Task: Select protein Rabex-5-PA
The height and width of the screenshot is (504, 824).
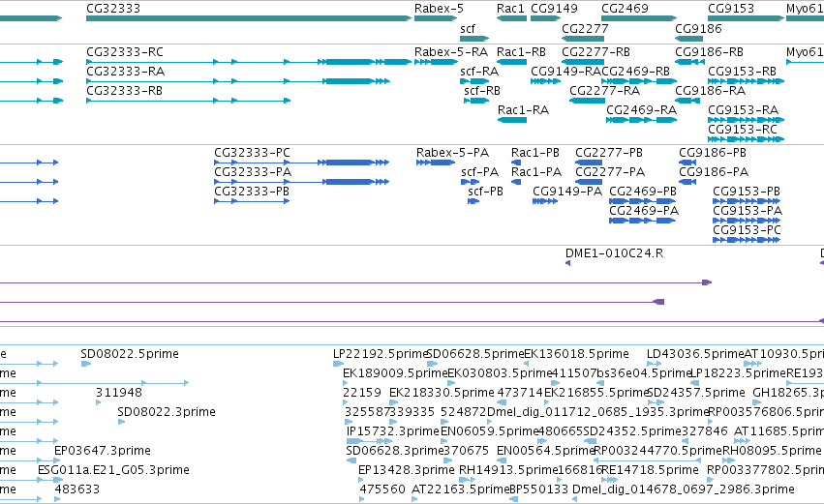Action: click(x=452, y=152)
